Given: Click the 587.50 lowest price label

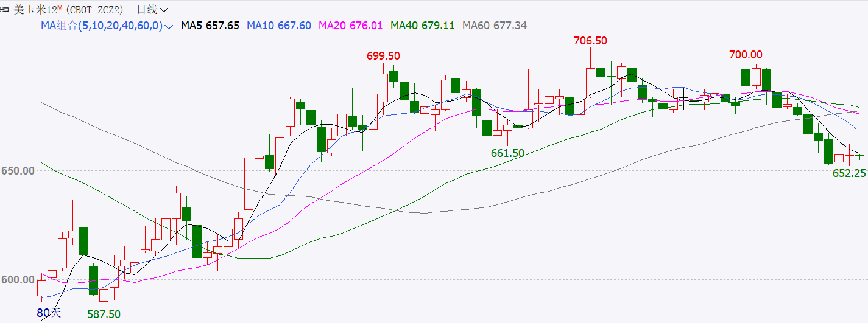Looking at the screenshot, I should coord(104,314).
